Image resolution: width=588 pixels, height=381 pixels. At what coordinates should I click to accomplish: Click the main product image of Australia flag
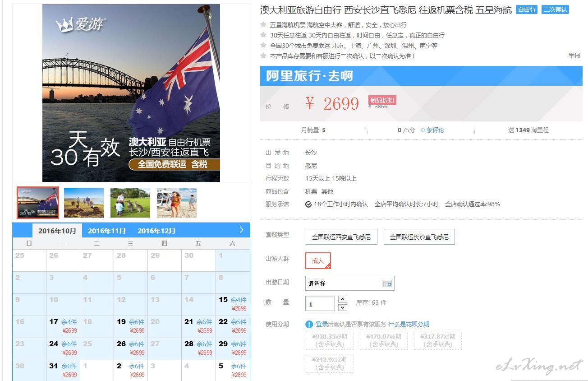coord(131,93)
